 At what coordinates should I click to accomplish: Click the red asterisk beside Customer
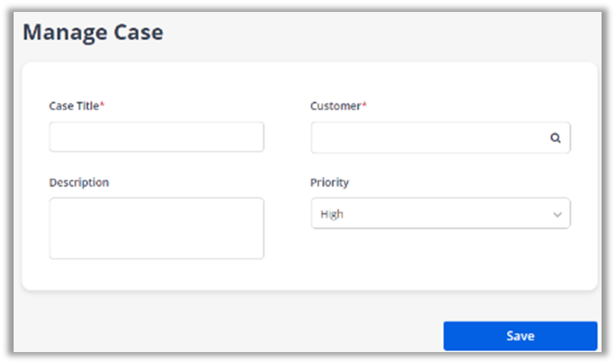pyautogui.click(x=365, y=105)
